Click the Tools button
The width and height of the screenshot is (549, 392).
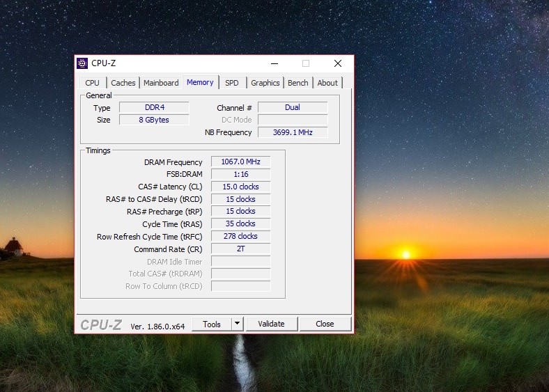[x=212, y=324]
